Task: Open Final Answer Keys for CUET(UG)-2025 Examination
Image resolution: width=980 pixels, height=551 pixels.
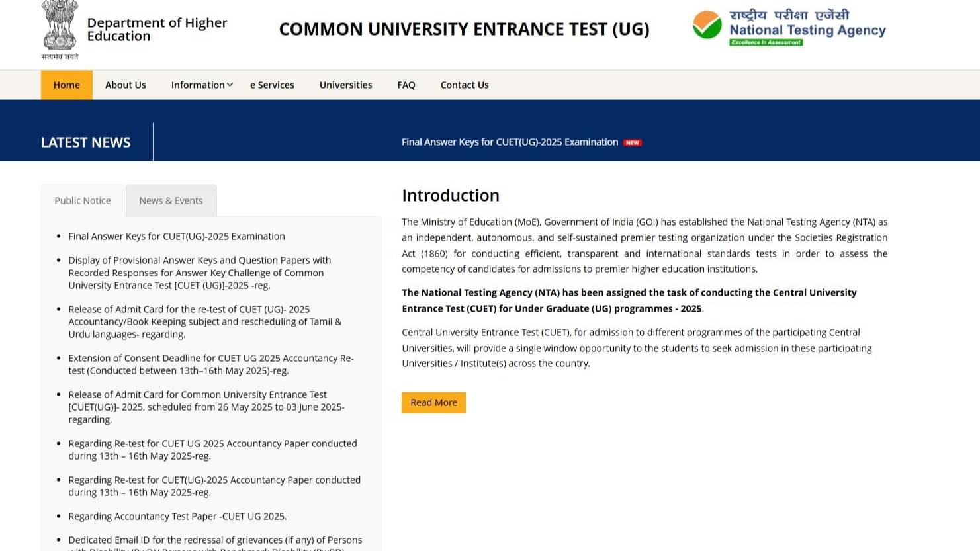Action: pos(176,236)
